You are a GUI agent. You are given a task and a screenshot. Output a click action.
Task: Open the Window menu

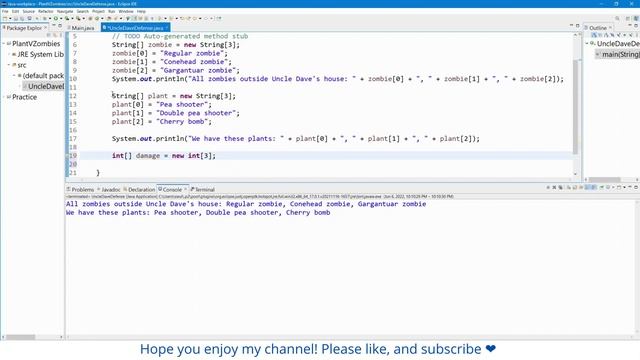(x=126, y=11)
